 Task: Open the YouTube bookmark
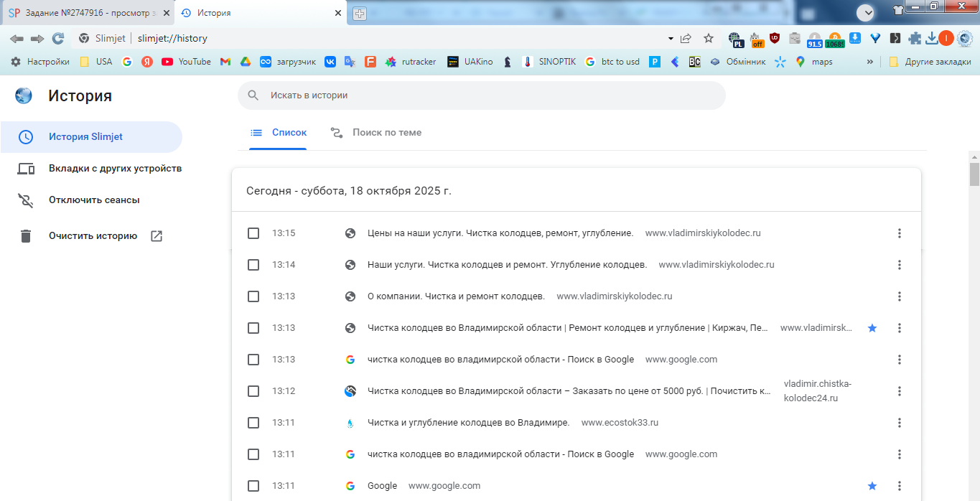pyautogui.click(x=186, y=62)
